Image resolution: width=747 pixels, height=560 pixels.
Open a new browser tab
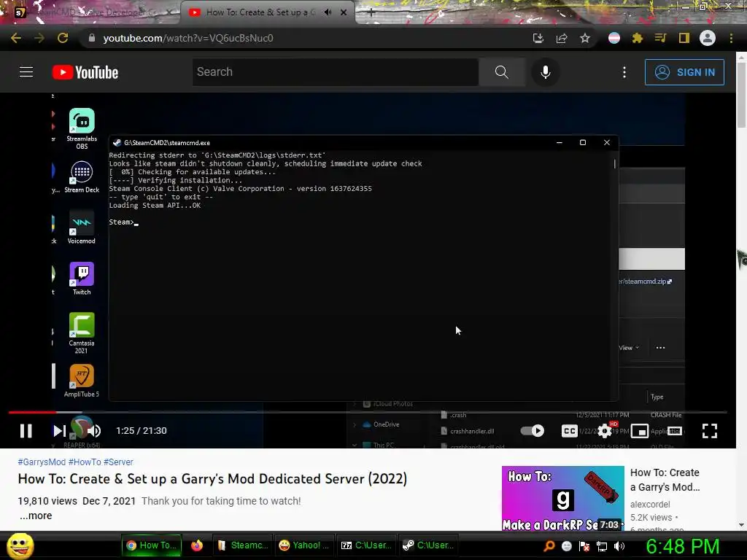[x=371, y=13]
